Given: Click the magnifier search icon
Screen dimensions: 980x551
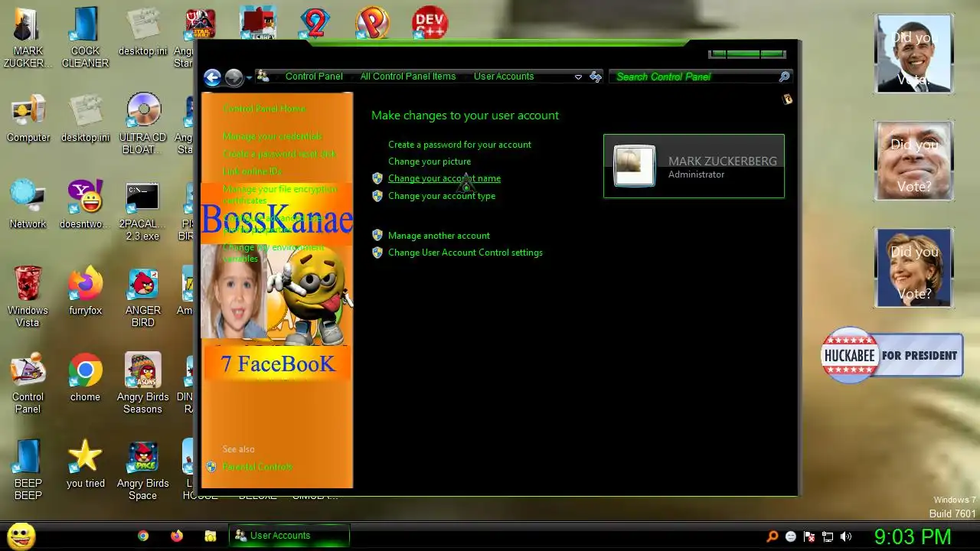Looking at the screenshot, I should tap(784, 77).
